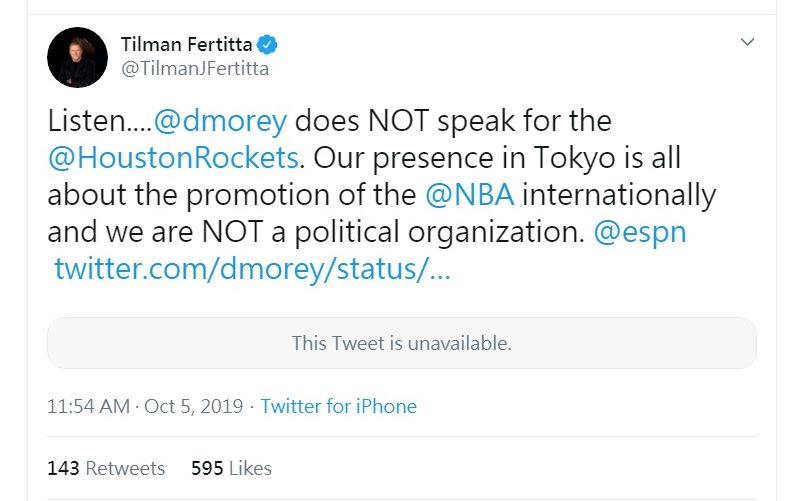The image size is (785, 501).
Task: Follow the twitter.com/dmorey/status link
Action: 253,269
